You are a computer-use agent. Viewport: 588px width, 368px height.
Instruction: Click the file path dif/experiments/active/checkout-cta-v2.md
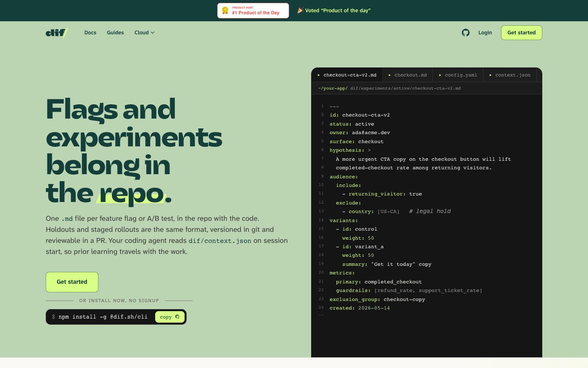(405, 88)
